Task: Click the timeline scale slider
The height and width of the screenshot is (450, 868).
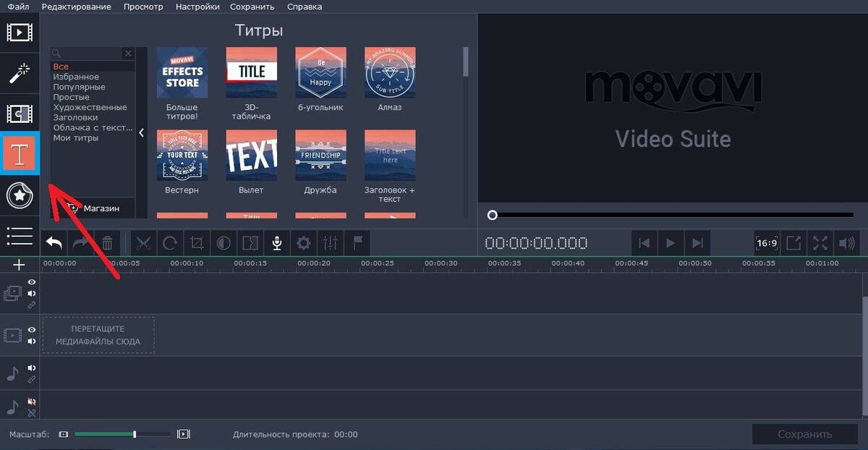Action: coord(122,434)
